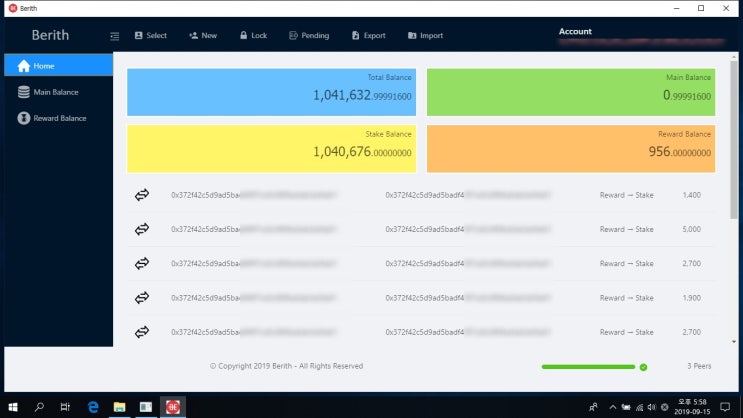Click the green sync status check icon
The width and height of the screenshot is (743, 418).
pos(643,367)
